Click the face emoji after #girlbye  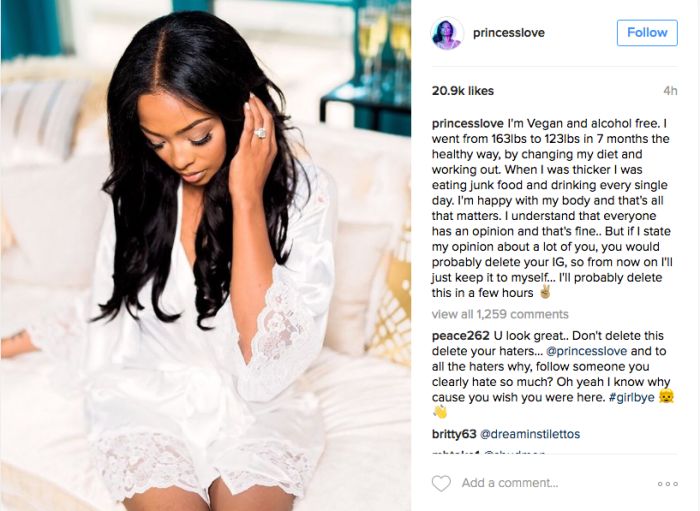(x=666, y=396)
